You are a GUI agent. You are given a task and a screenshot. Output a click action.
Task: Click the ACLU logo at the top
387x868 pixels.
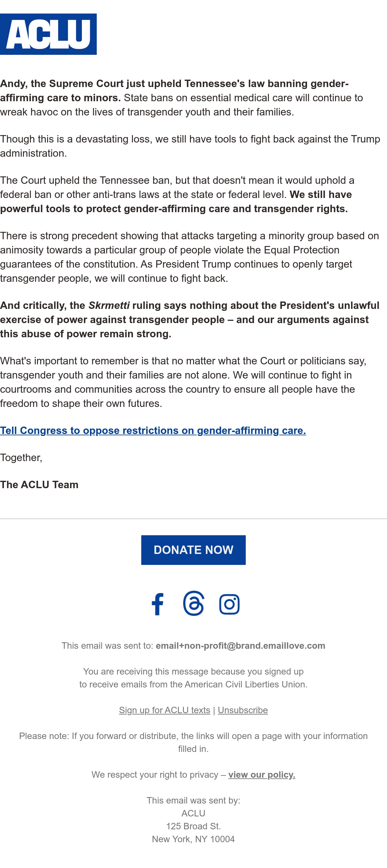[48, 34]
